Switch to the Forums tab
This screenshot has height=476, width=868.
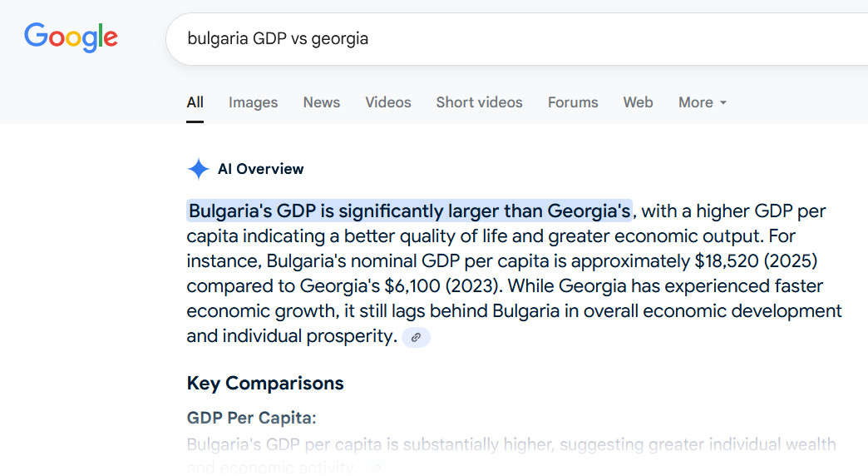point(573,102)
